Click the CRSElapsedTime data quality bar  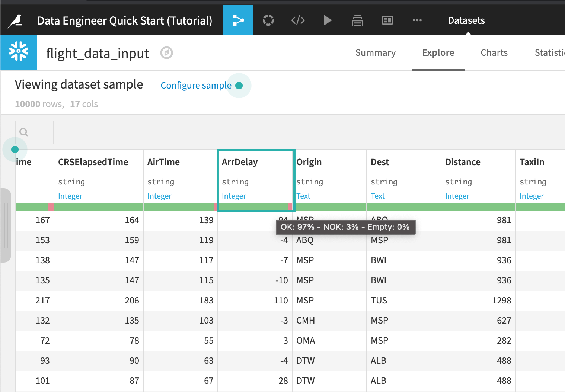coord(99,207)
